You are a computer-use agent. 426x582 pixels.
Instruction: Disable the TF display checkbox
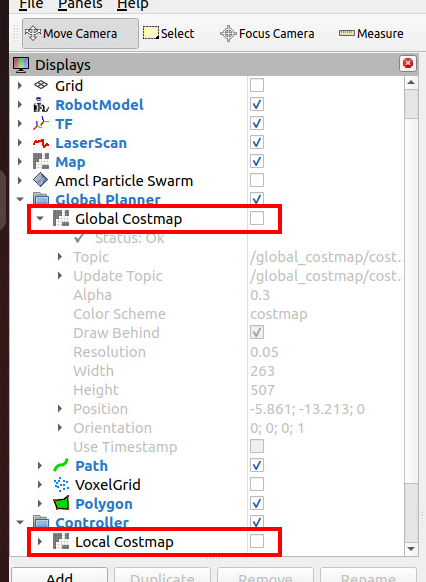tap(257, 123)
